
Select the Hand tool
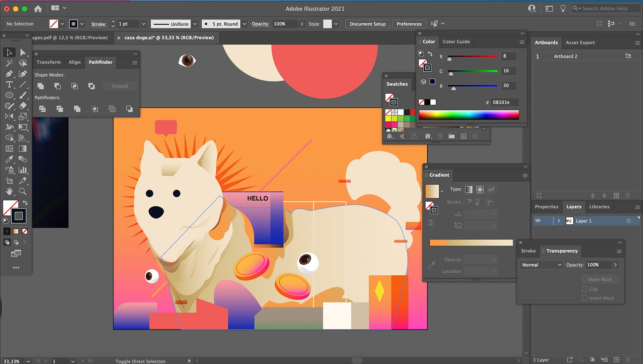[x=9, y=191]
